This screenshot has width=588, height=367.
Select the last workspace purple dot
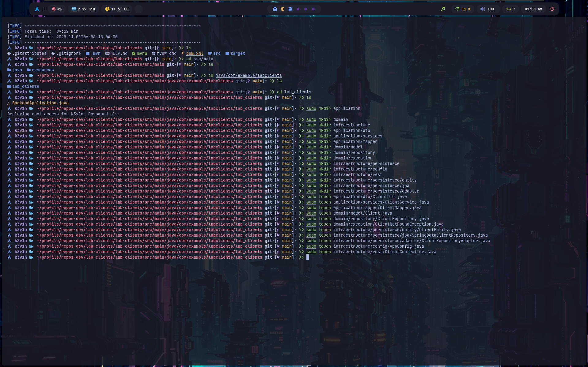tap(313, 9)
